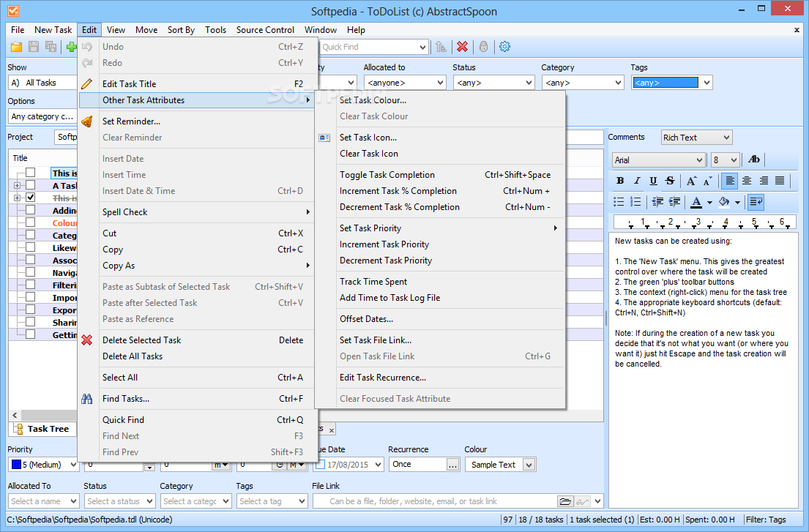Click the recurrence '...' browse button
Screen dimensions: 809x532
point(452,465)
